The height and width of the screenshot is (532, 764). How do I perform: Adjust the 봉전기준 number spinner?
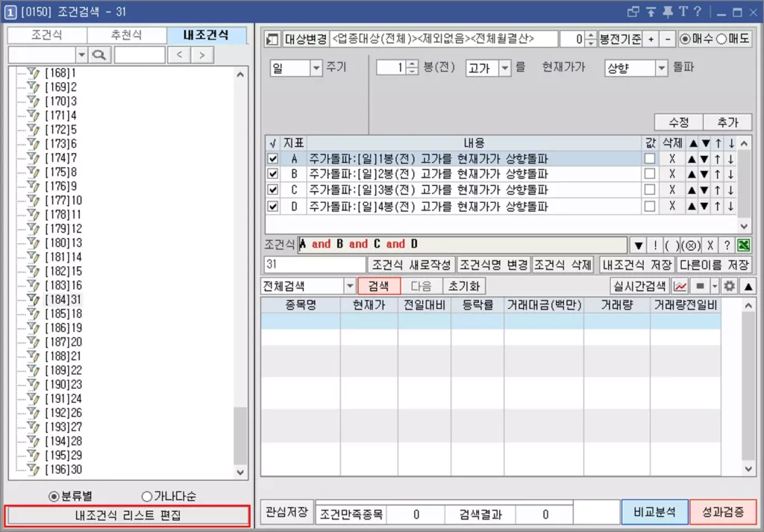click(591, 39)
